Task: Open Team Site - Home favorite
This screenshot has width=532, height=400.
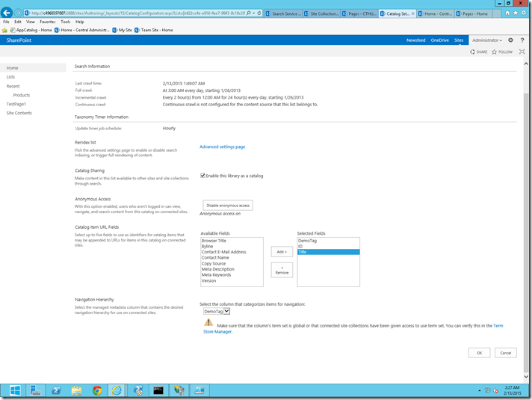Action: (x=154, y=30)
